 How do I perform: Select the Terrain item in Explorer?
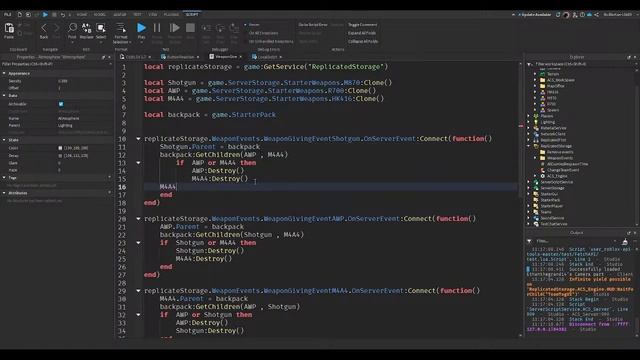pyautogui.click(x=553, y=74)
